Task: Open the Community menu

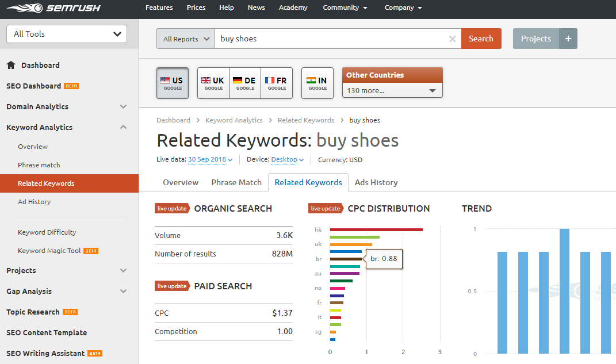Action: tap(345, 7)
